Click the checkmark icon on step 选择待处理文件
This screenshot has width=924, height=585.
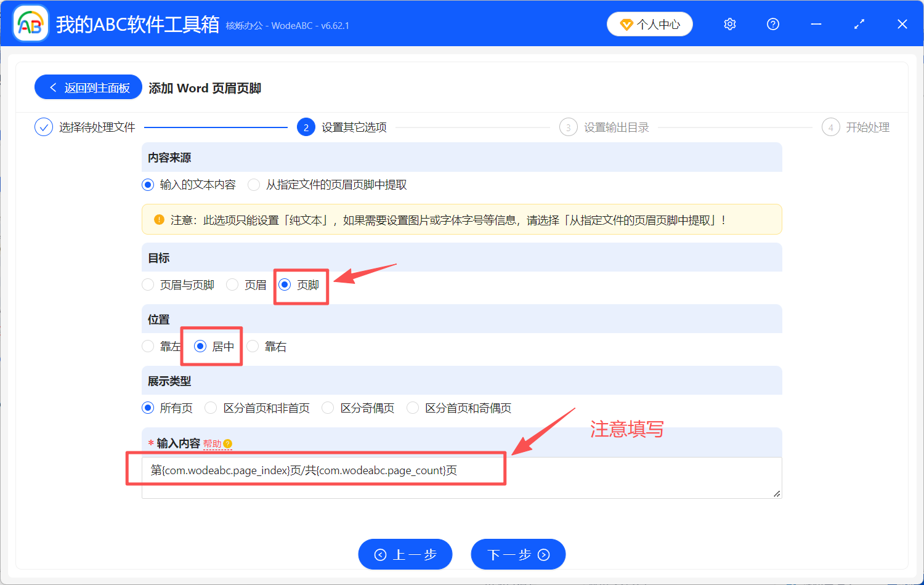(43, 127)
